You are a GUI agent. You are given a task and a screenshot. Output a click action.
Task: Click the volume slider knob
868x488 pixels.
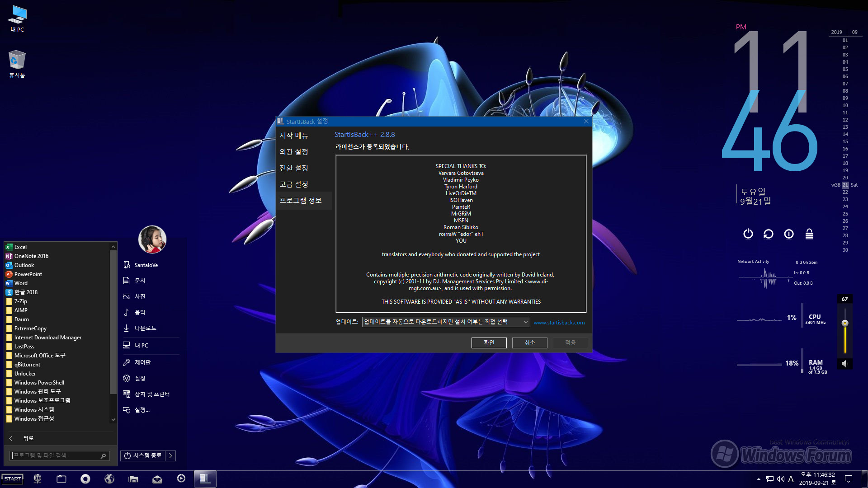(x=844, y=323)
